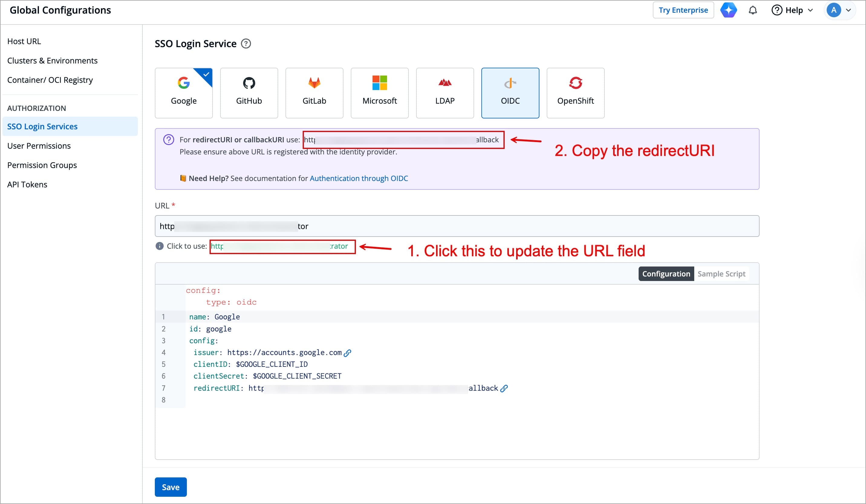The height and width of the screenshot is (504, 866).
Task: Open link icon next to issuer URL
Action: coord(347,353)
